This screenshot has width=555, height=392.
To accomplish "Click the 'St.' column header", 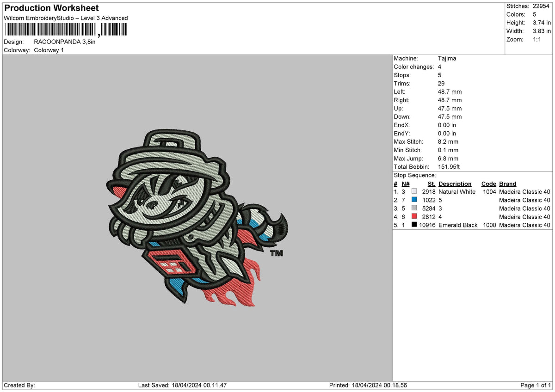I will pos(432,184).
